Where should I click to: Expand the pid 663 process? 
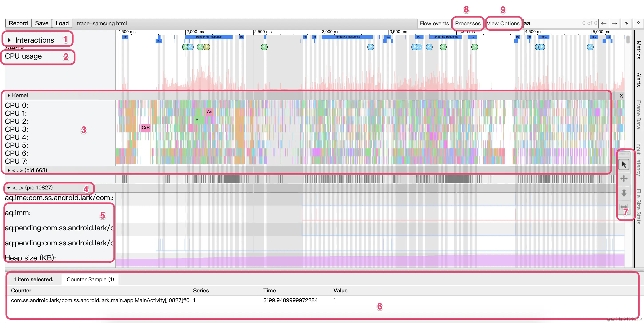[x=9, y=170]
